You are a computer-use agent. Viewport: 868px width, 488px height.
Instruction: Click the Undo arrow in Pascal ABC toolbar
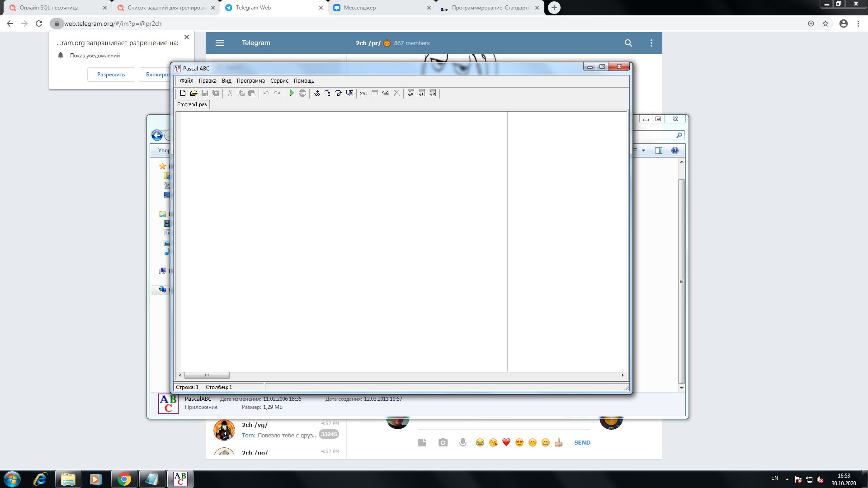tap(266, 93)
